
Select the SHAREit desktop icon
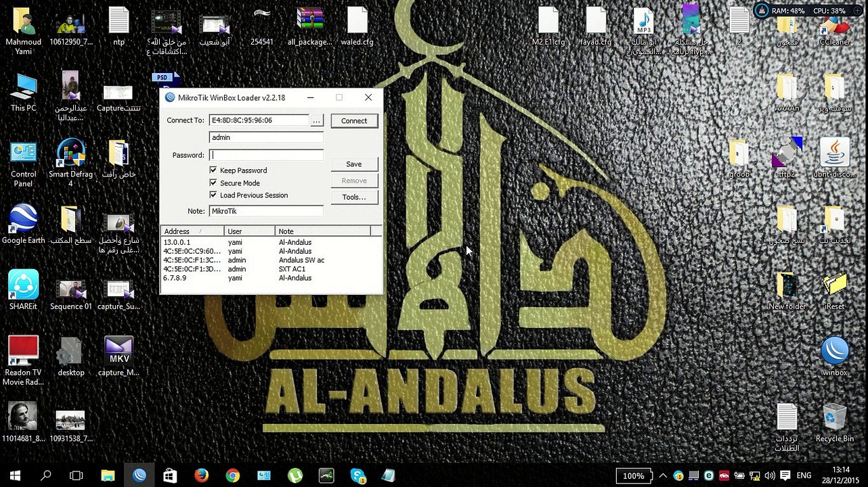[x=23, y=290]
